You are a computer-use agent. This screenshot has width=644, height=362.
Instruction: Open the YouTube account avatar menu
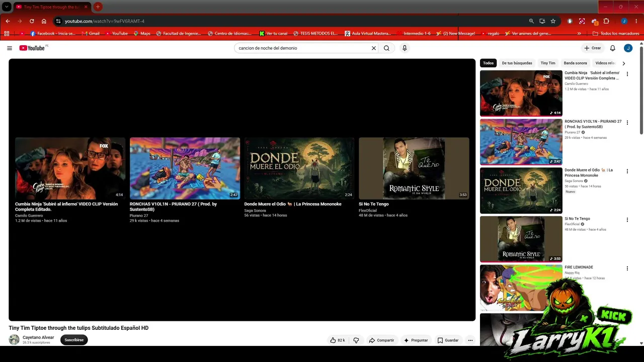pos(628,48)
